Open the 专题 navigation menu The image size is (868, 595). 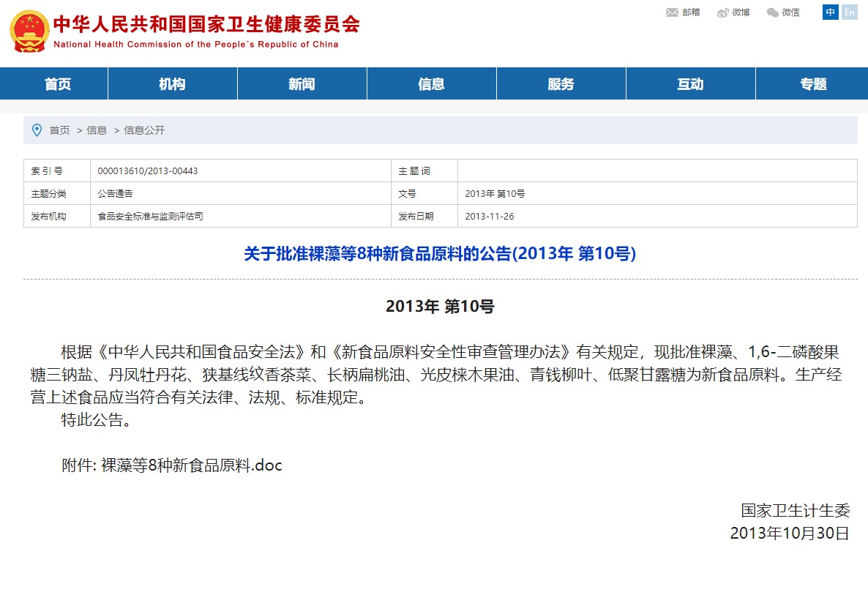click(812, 83)
